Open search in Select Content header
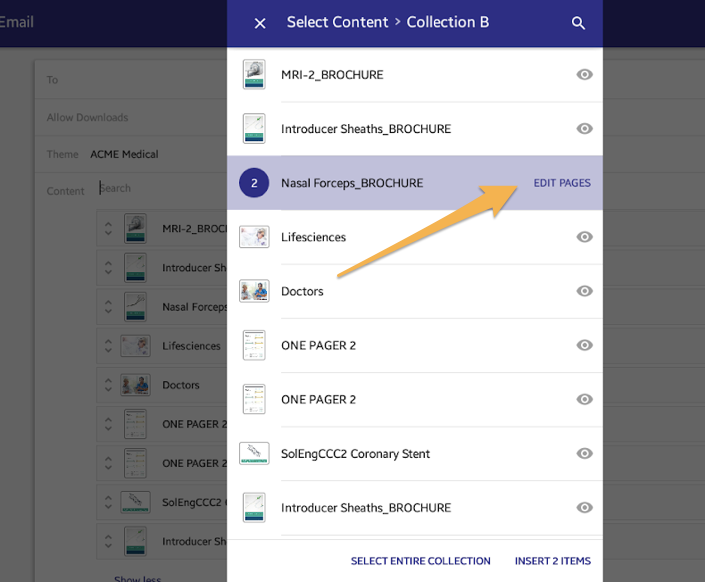705x582 pixels. point(578,23)
